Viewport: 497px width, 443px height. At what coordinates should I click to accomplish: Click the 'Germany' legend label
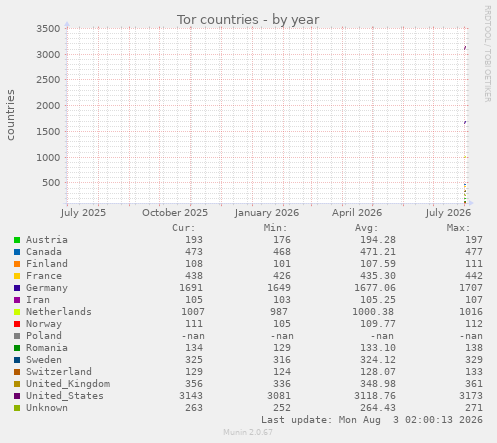coord(47,288)
